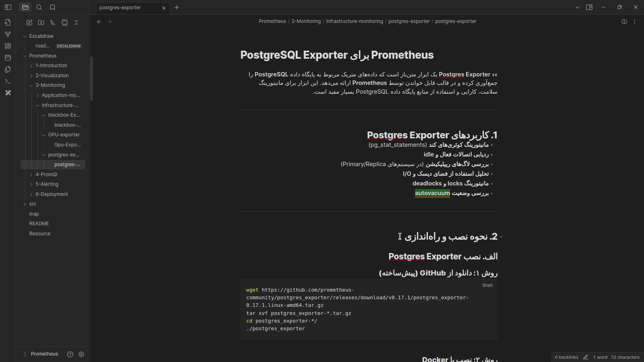Open the Bookmarks tab in the sidebar
Screen dimensions: 644x362
(x=52, y=7)
